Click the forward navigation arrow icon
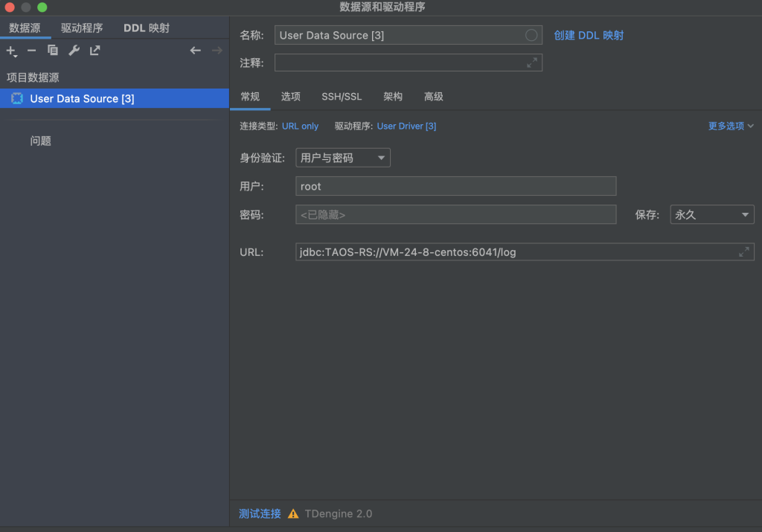Screen dimensions: 762x532 point(216,50)
